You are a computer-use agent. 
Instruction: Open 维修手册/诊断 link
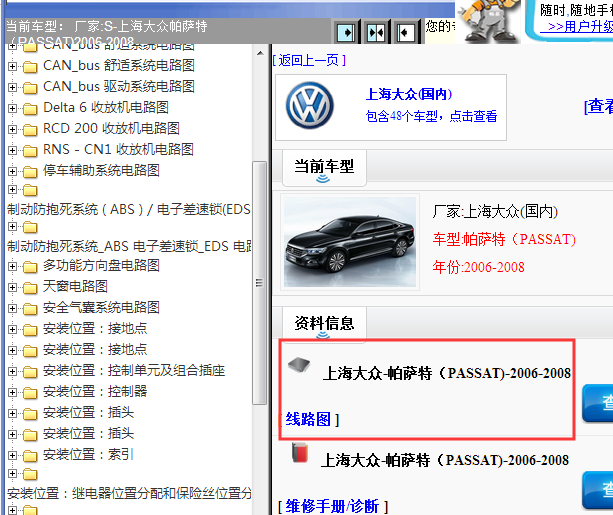tap(332, 506)
